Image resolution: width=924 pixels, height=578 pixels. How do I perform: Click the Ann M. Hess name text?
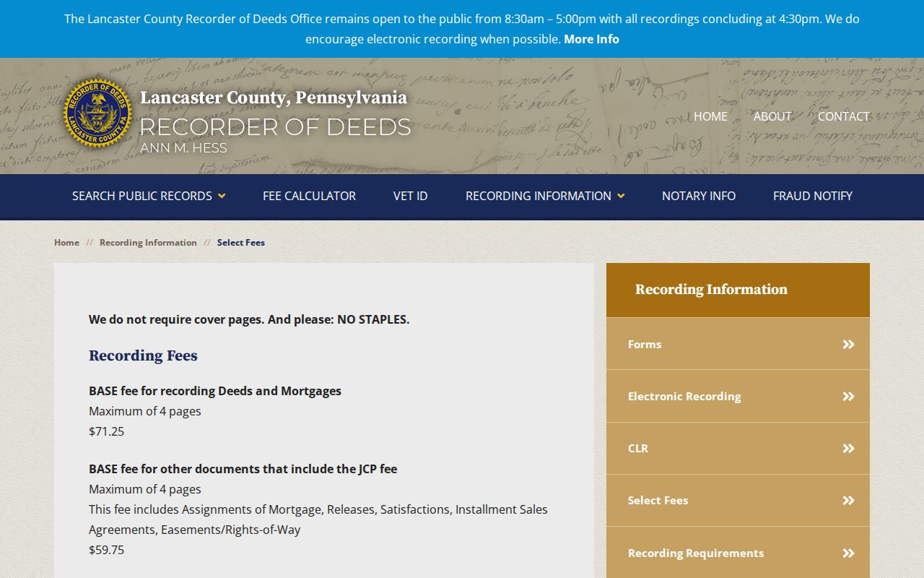tap(183, 148)
